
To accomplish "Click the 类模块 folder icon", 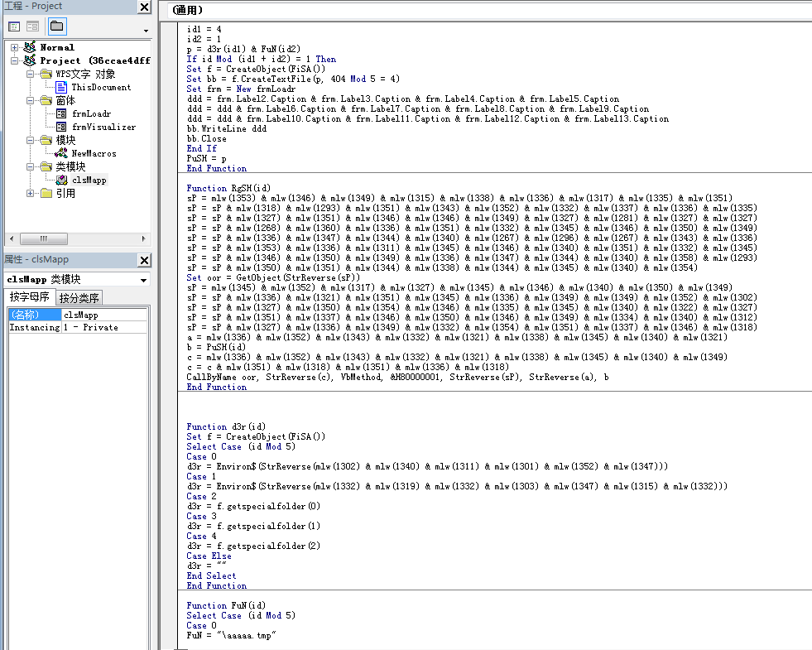I will tap(46, 166).
